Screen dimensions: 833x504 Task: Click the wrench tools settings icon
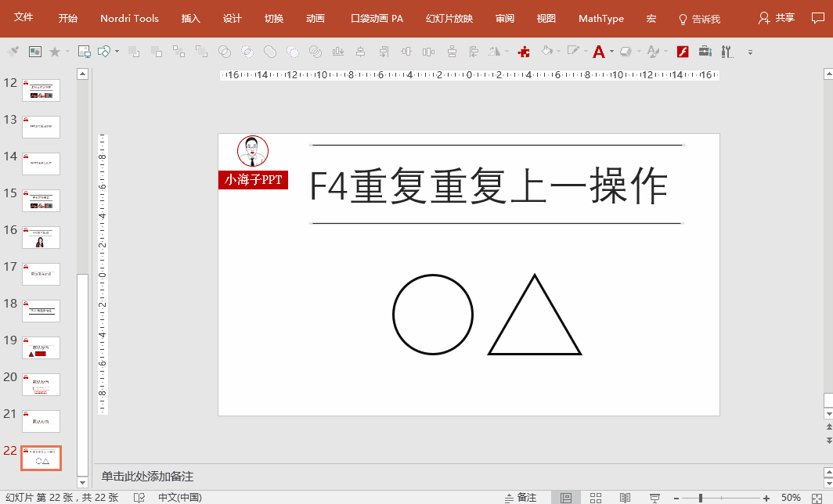727,52
